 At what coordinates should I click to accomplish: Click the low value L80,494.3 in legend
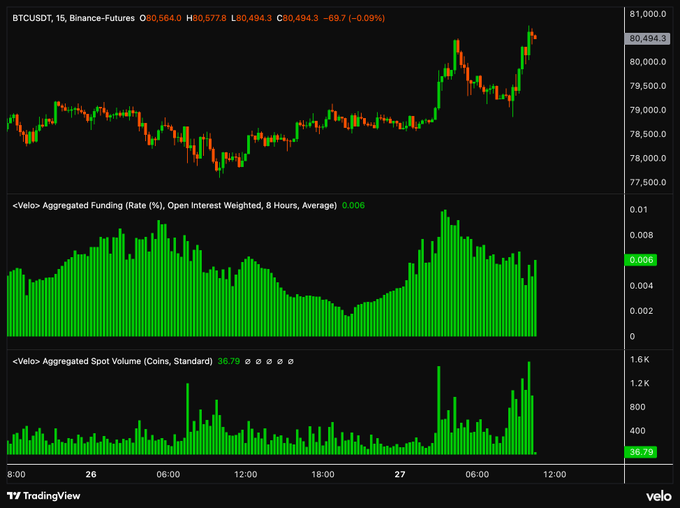coord(252,18)
